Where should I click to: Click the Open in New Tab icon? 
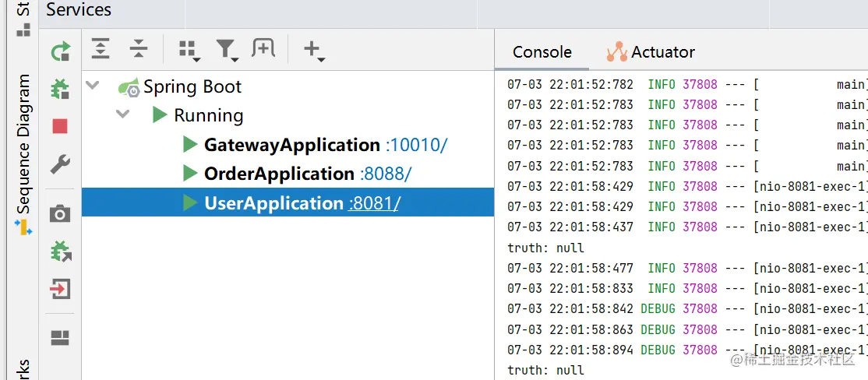click(263, 48)
